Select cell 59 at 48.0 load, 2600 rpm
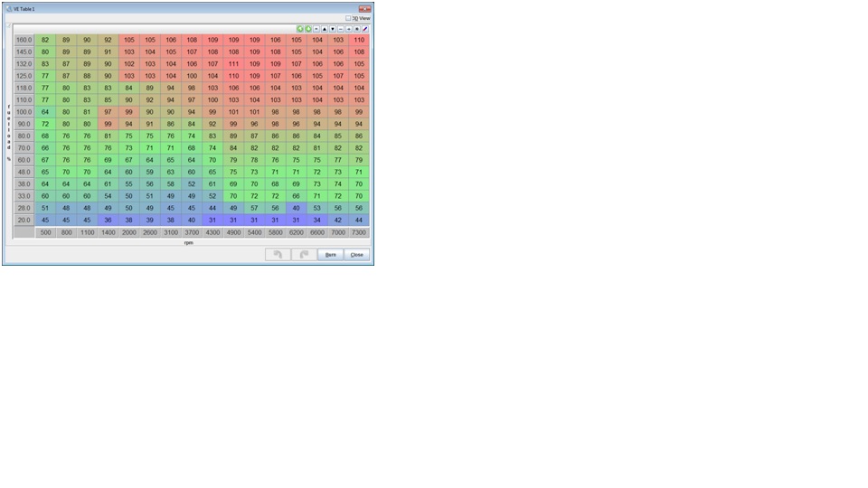868x488 pixels. (x=150, y=172)
